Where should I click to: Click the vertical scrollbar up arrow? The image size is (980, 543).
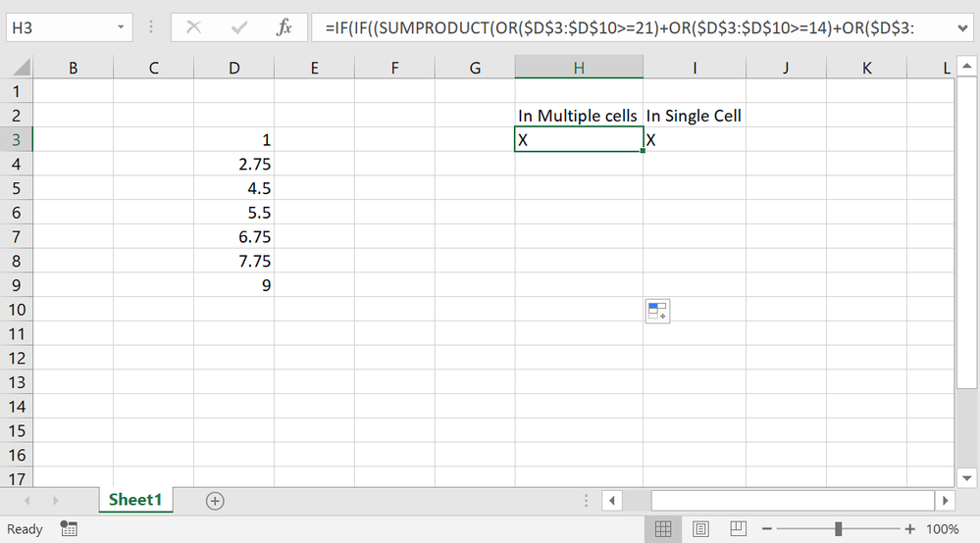tap(967, 66)
